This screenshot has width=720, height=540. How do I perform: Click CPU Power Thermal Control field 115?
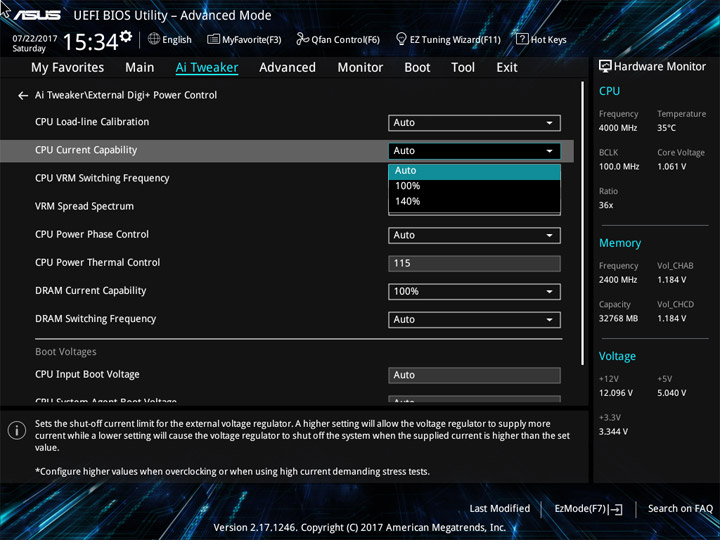click(x=474, y=263)
